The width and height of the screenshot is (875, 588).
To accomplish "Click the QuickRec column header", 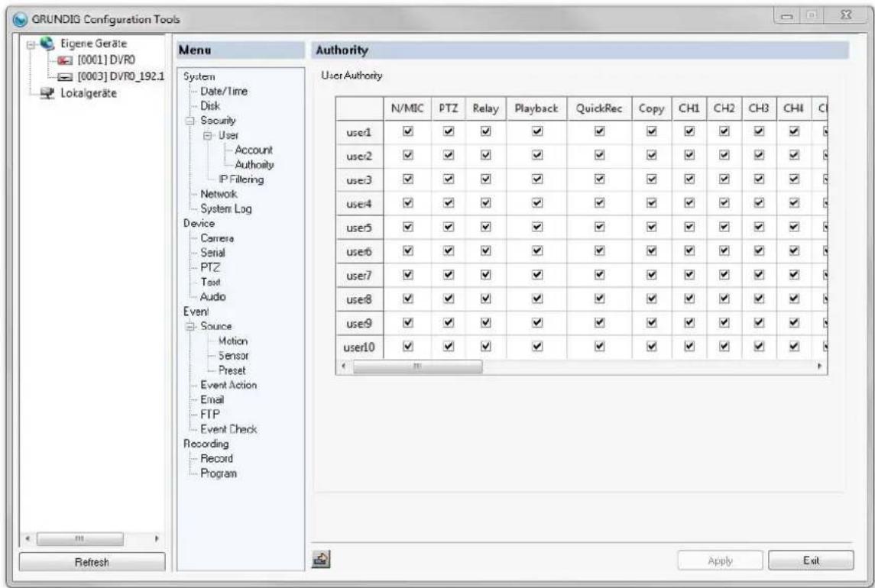I will tap(599, 108).
